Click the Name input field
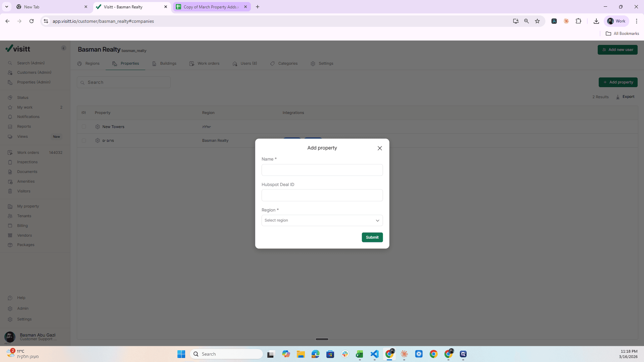The height and width of the screenshot is (362, 644). [x=322, y=170]
